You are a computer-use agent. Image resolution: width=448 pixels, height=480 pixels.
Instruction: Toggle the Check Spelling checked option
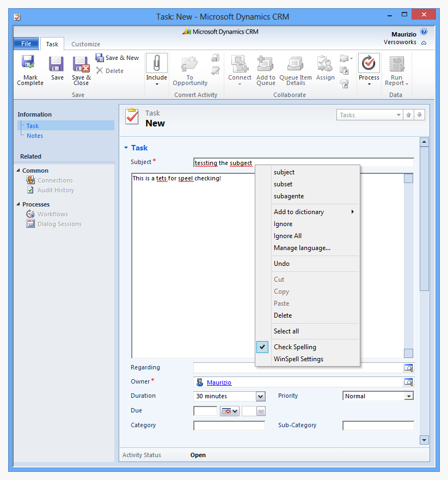(x=307, y=347)
